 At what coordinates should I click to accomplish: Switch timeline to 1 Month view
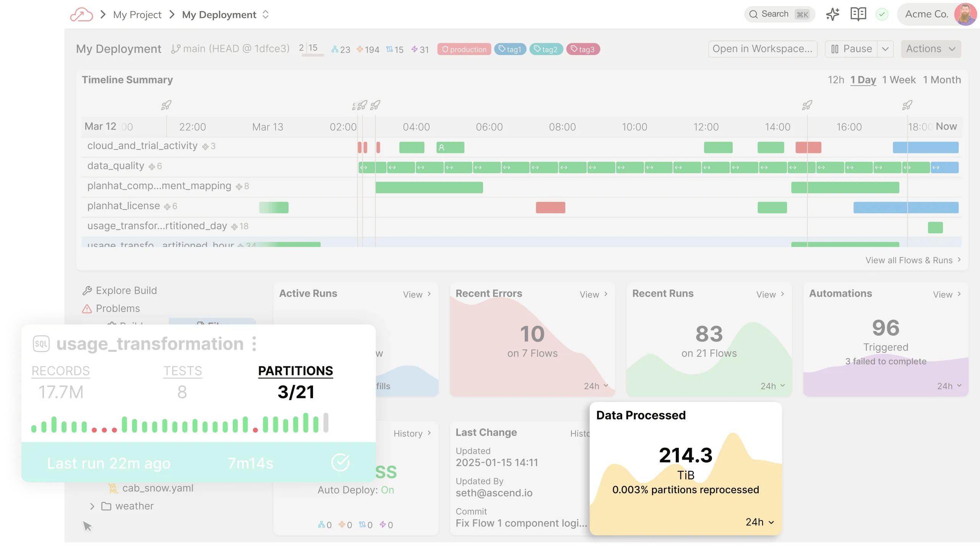click(x=942, y=80)
